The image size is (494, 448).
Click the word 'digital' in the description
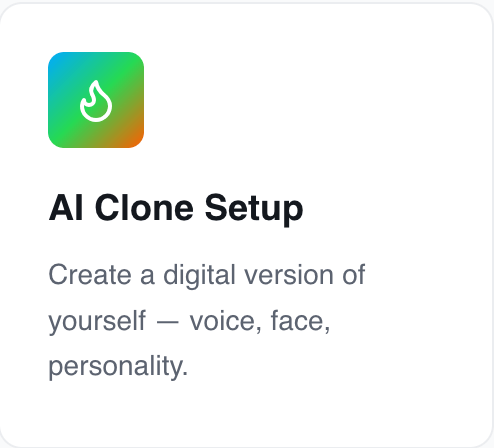pos(199,276)
